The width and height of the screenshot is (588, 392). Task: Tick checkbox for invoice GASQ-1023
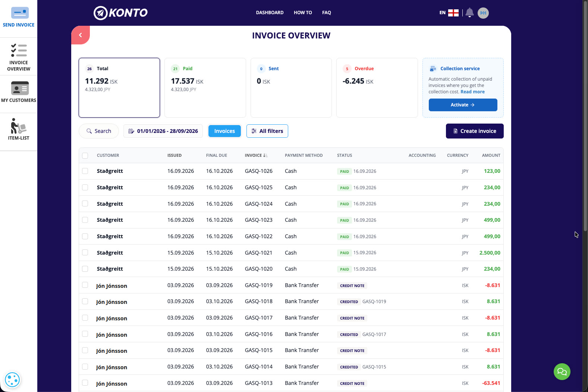pos(85,220)
